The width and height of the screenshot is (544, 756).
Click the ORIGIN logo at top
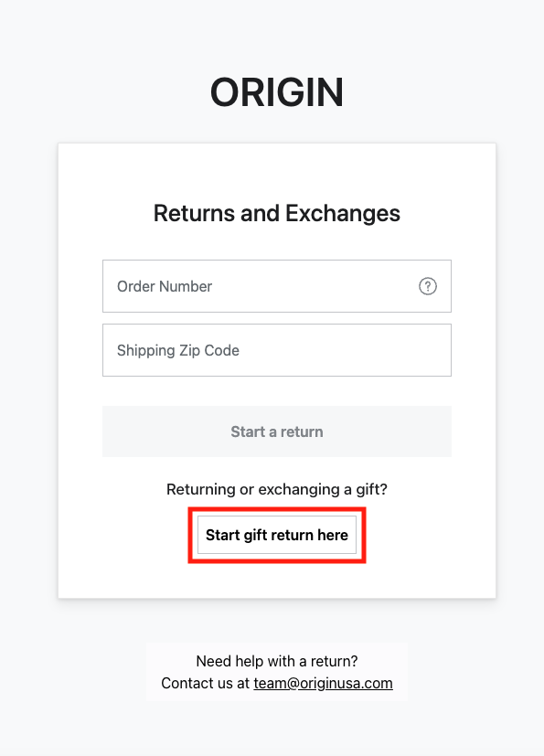(277, 92)
